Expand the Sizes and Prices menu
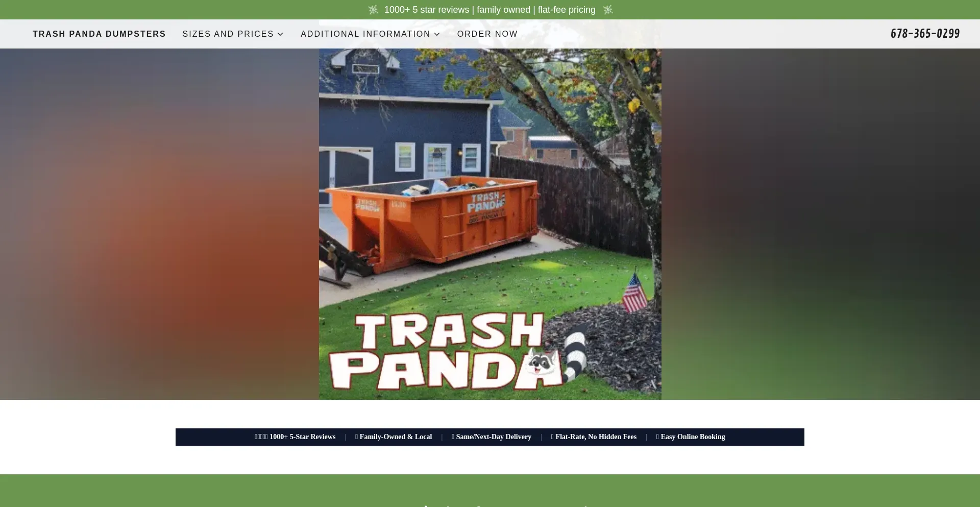 (233, 34)
